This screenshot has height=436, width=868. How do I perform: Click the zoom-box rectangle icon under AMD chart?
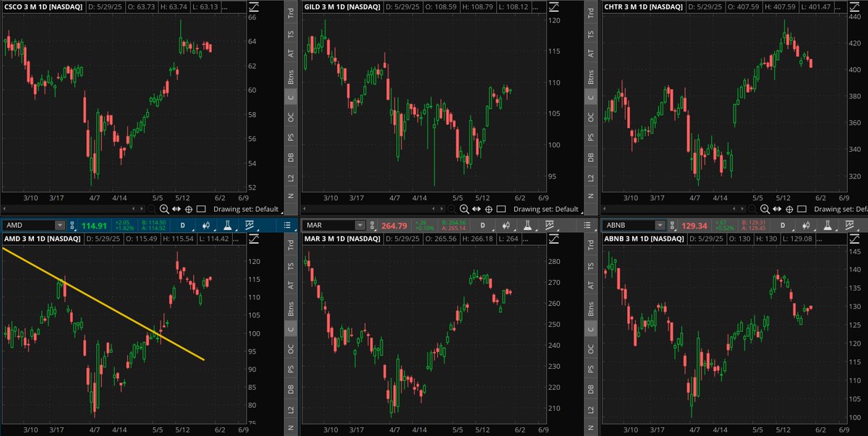(201, 433)
